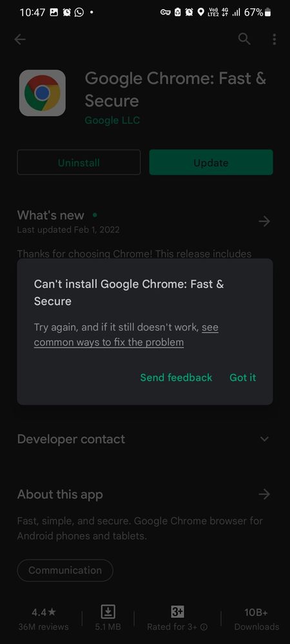The width and height of the screenshot is (290, 644).
Task: Click the green Update button
Action: coord(211,162)
